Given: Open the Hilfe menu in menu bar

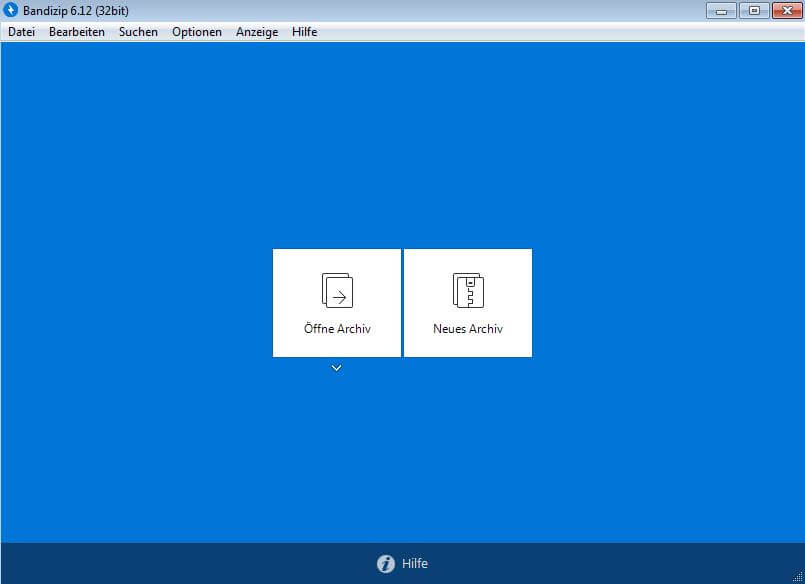Looking at the screenshot, I should click(x=304, y=32).
